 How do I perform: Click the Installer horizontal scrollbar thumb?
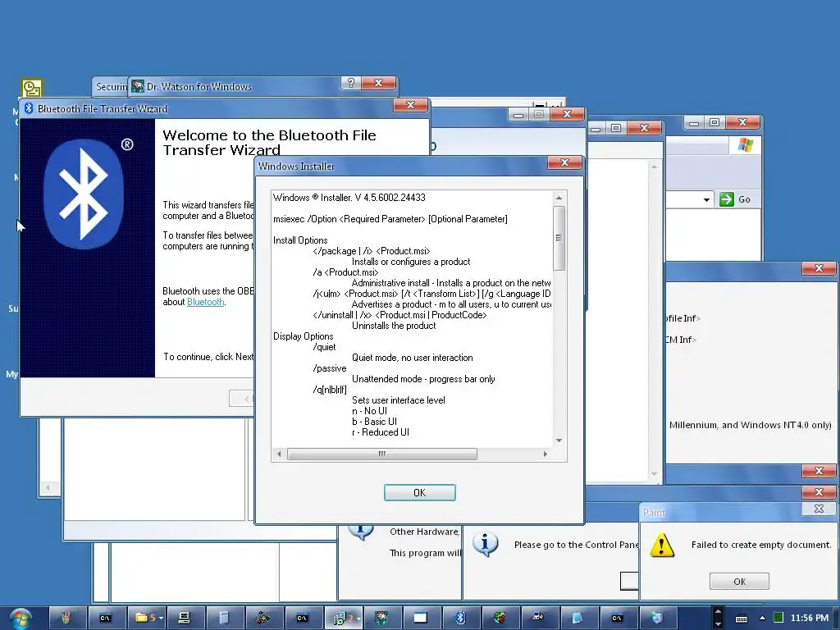381,454
